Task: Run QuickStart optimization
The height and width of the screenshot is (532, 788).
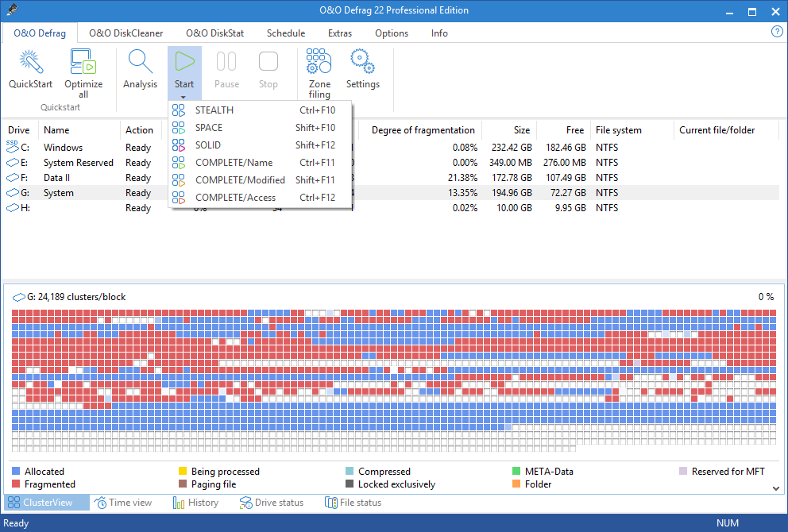Action: coord(30,69)
